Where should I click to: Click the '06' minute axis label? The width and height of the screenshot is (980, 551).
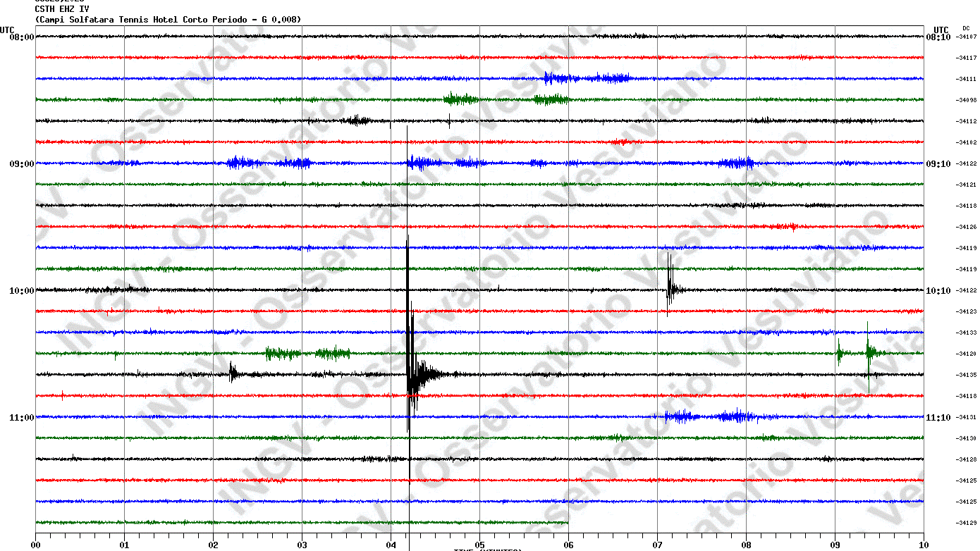(568, 545)
